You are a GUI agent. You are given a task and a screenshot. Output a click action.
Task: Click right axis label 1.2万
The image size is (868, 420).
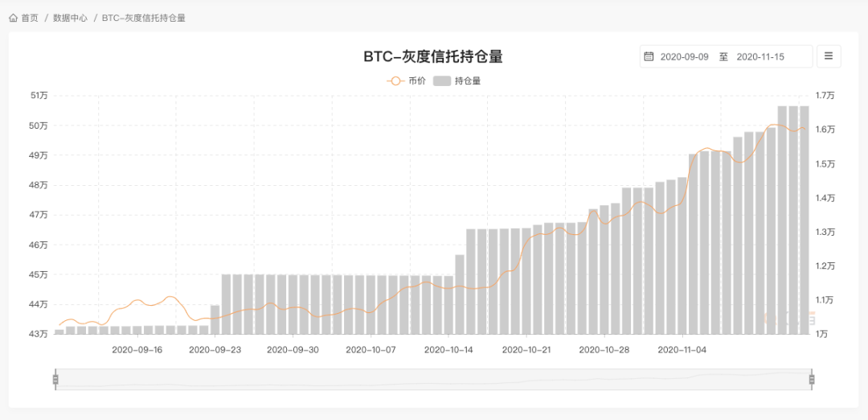pos(825,266)
